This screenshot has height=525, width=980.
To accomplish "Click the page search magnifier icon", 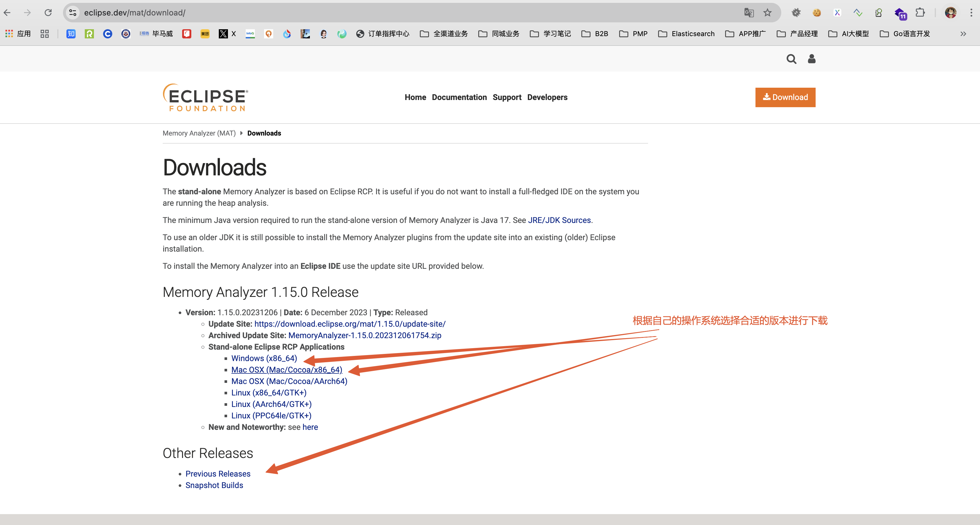I will [791, 59].
